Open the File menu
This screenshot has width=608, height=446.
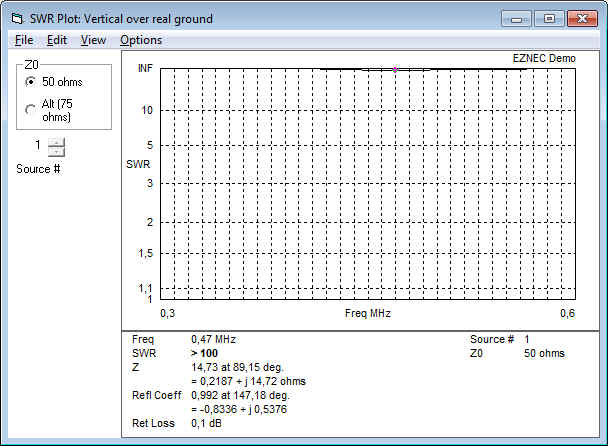(x=24, y=40)
